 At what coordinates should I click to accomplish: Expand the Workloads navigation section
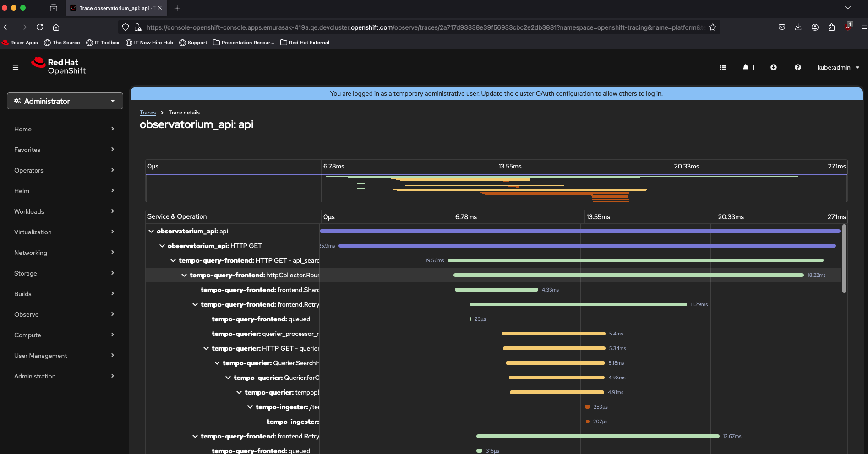click(x=64, y=211)
